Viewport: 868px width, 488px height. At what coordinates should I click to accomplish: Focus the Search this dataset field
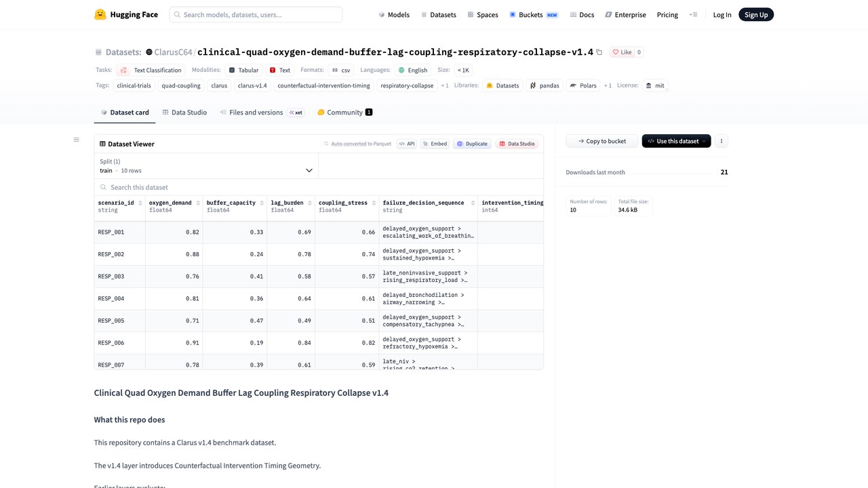pos(319,187)
